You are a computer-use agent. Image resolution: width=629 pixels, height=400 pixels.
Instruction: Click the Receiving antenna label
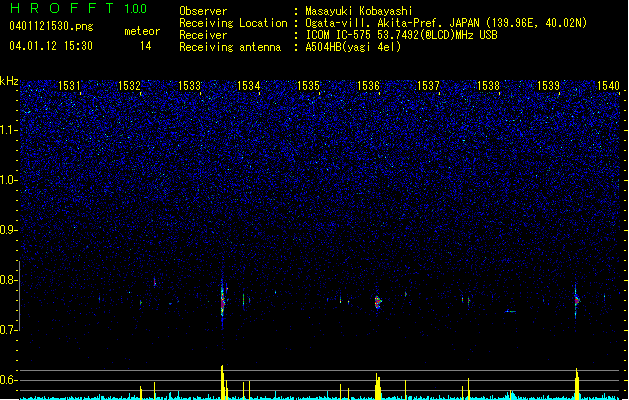(x=230, y=47)
